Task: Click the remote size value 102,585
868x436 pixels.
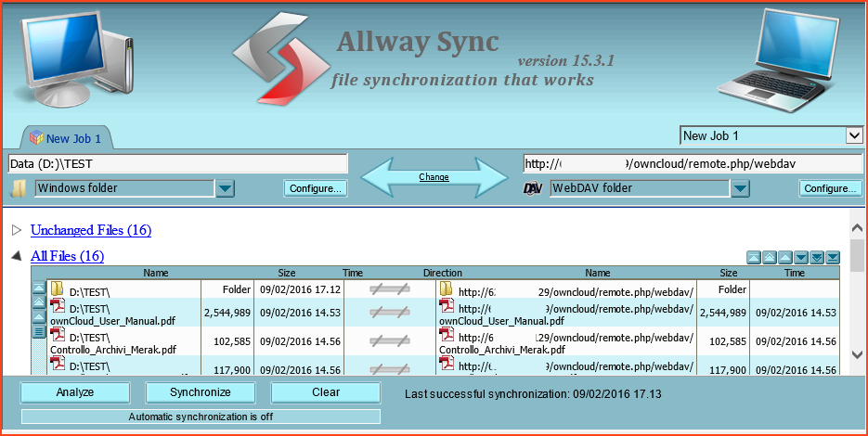Action: [x=728, y=341]
